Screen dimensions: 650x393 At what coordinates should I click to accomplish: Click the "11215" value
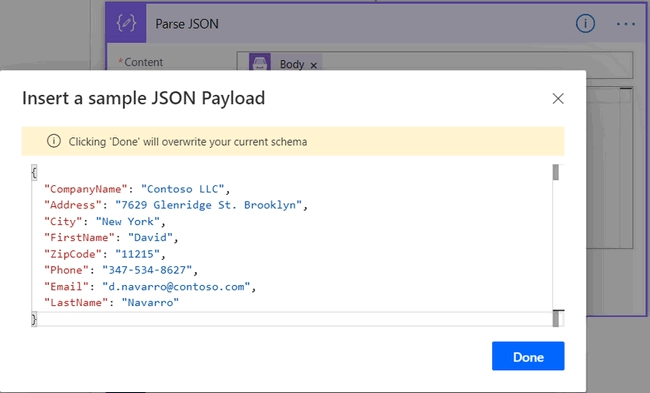click(137, 254)
